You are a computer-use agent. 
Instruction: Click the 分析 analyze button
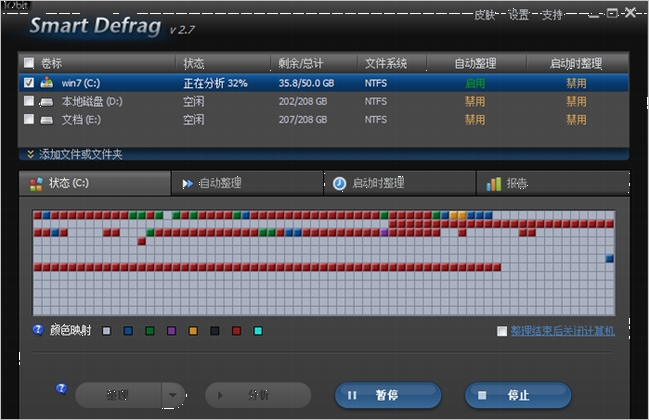pos(258,395)
